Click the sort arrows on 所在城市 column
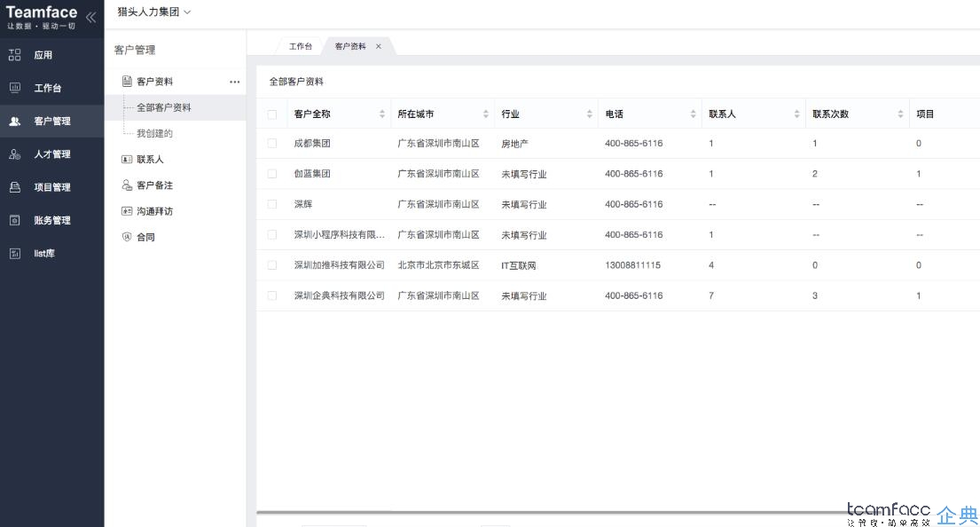Screen dimensions: 980x527 [x=485, y=115]
